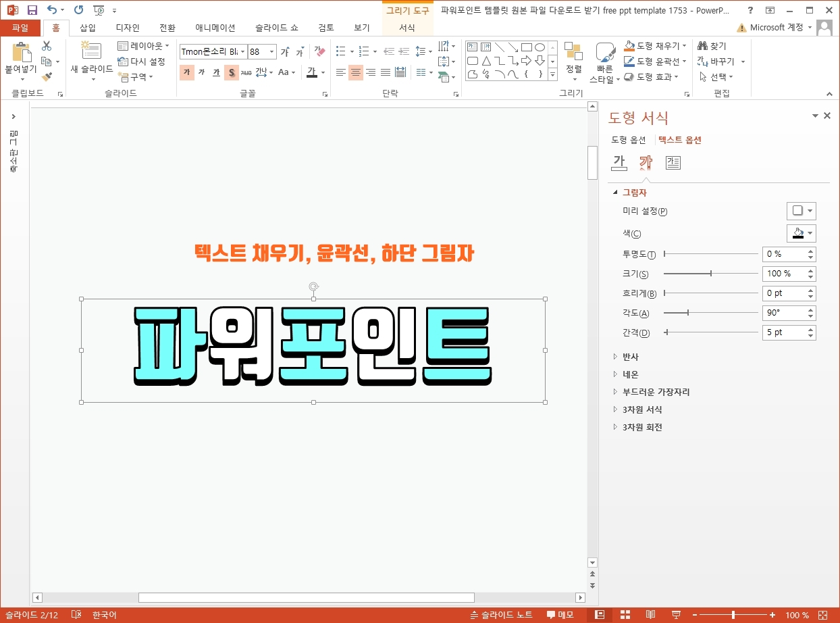840x623 pixels.
Task: Open shadow Presets (미리 설정) dropdown
Action: click(802, 211)
